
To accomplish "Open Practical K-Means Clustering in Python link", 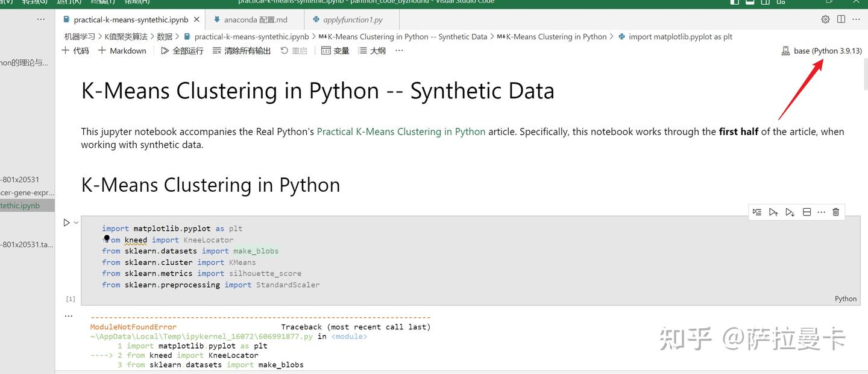I will [x=401, y=132].
